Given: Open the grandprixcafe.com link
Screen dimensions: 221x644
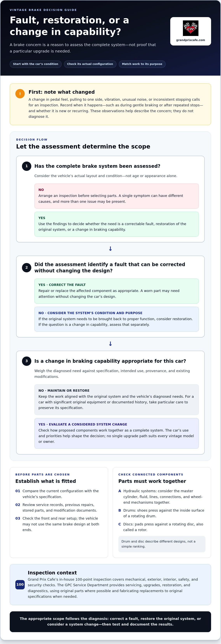Looking at the screenshot, I should point(190,40).
